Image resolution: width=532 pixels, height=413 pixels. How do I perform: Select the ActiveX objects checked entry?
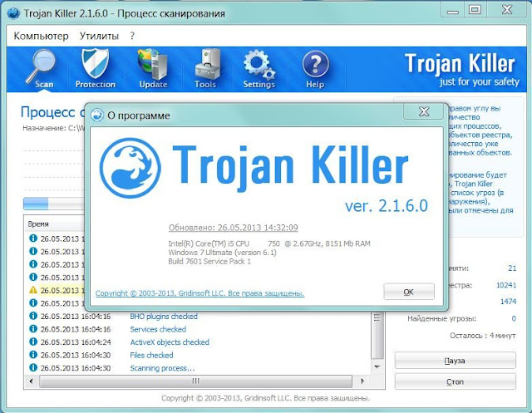coord(170,342)
